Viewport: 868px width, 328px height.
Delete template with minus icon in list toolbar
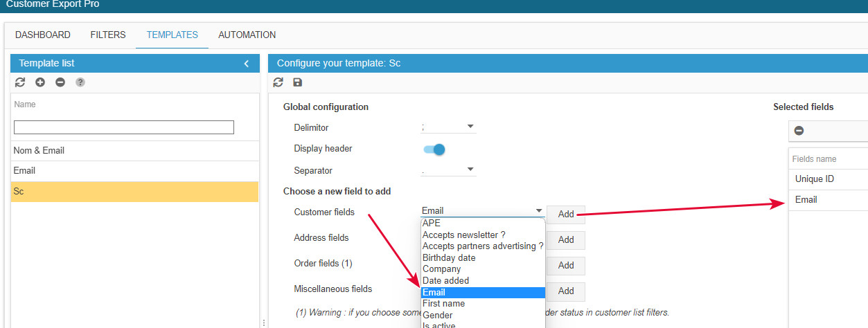tap(60, 82)
